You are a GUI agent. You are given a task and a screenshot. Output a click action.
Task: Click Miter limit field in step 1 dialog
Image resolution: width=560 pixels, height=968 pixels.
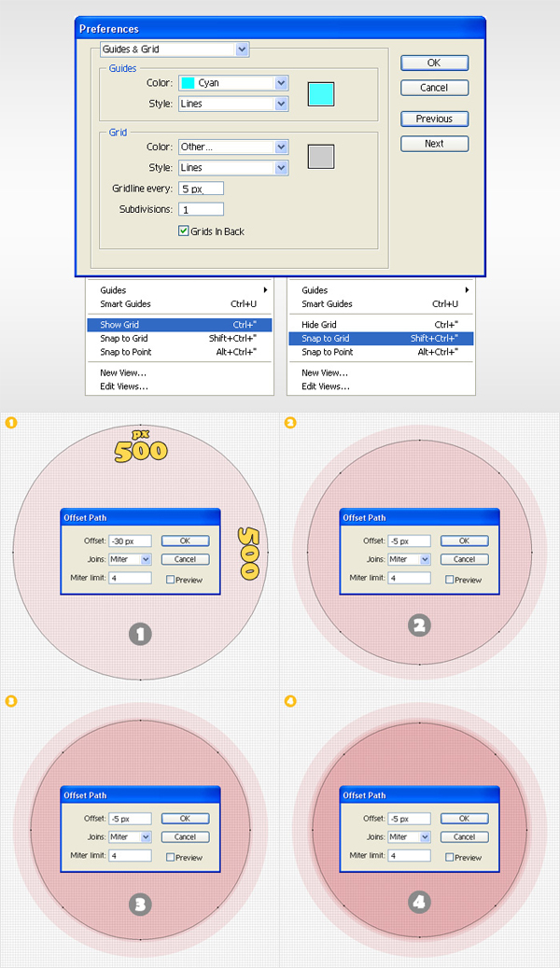click(x=131, y=578)
